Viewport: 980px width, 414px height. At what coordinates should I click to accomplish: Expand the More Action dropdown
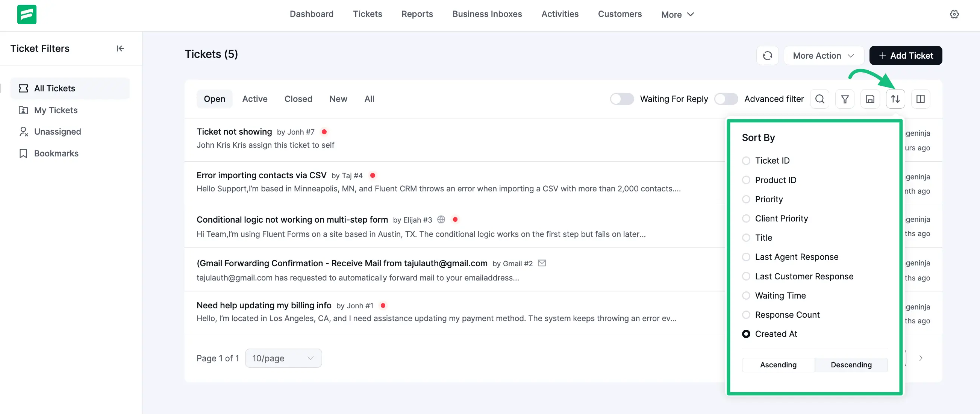(x=823, y=56)
